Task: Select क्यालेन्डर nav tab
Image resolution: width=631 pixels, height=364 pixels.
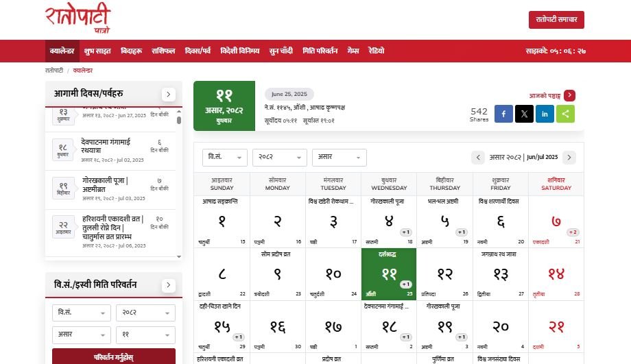Action: coord(62,51)
